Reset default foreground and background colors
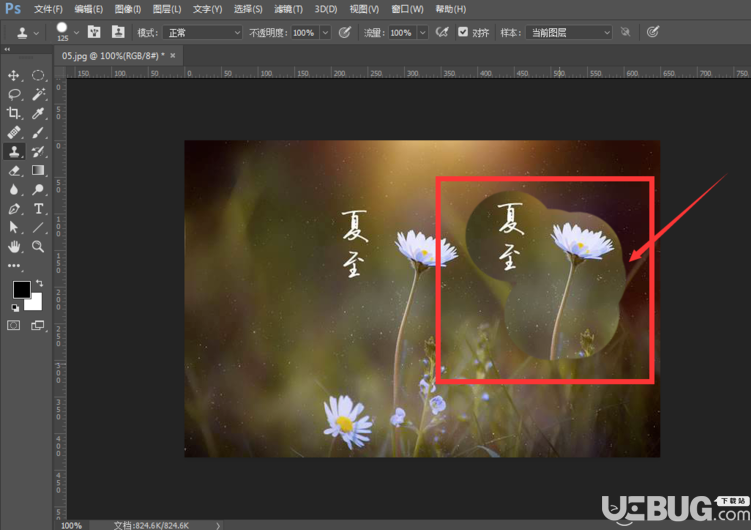This screenshot has height=530, width=751. [15, 308]
